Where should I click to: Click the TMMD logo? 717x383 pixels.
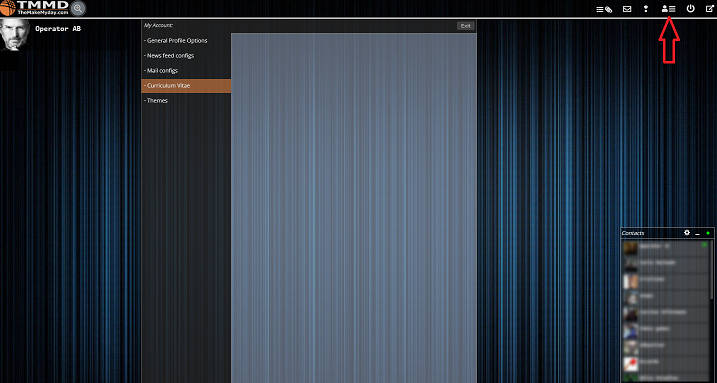(x=35, y=8)
